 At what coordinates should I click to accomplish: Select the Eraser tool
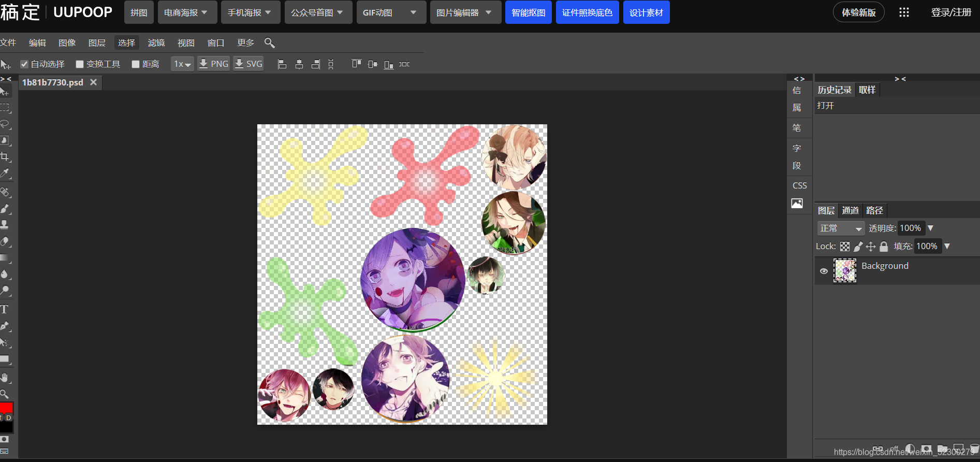pyautogui.click(x=5, y=241)
